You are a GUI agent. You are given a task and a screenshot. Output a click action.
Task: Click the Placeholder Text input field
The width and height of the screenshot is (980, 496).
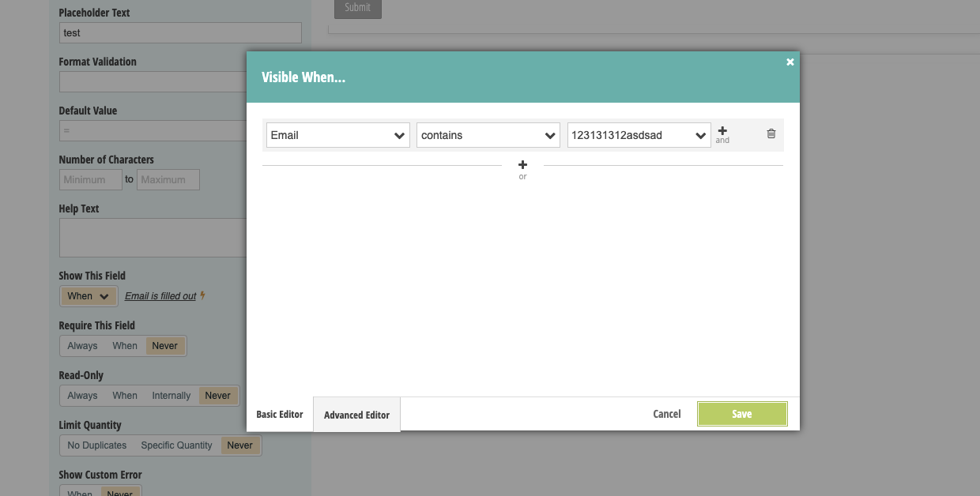(x=180, y=33)
